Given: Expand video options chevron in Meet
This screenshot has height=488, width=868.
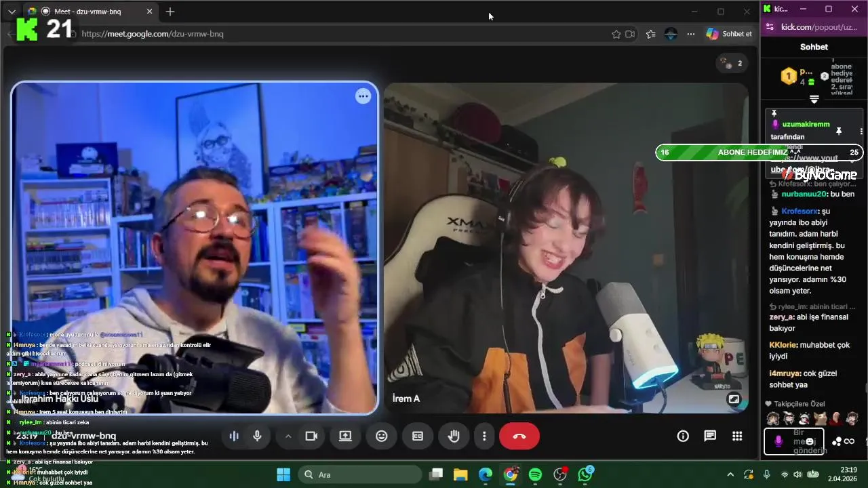Looking at the screenshot, I should coord(288,436).
